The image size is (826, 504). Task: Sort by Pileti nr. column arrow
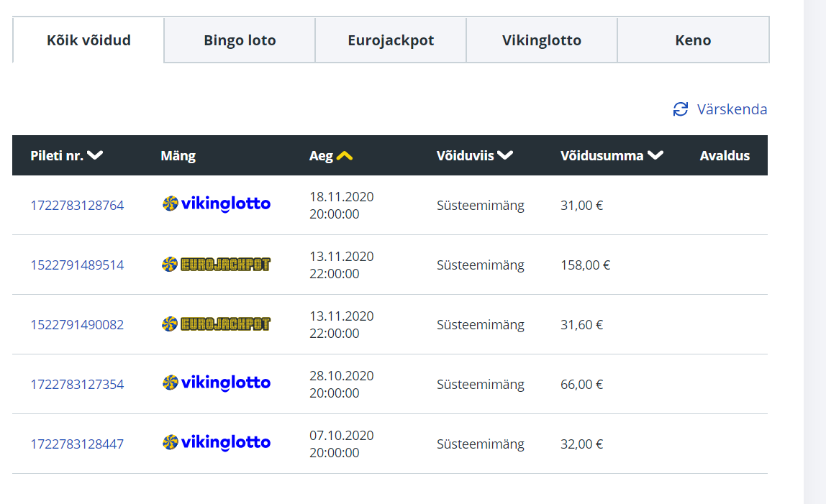pyautogui.click(x=95, y=156)
